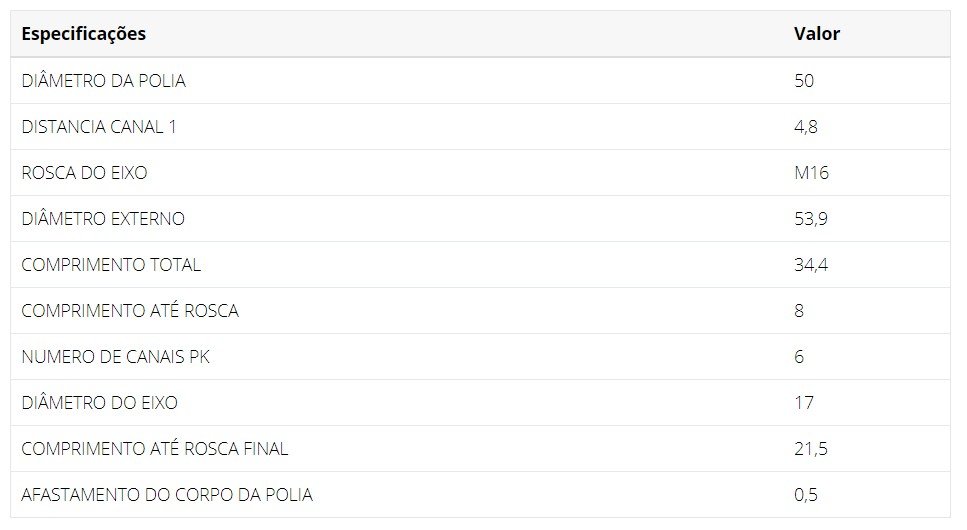Screen dimensions: 967x530
Task: Click the 21,5 value cell
Action: (811, 449)
